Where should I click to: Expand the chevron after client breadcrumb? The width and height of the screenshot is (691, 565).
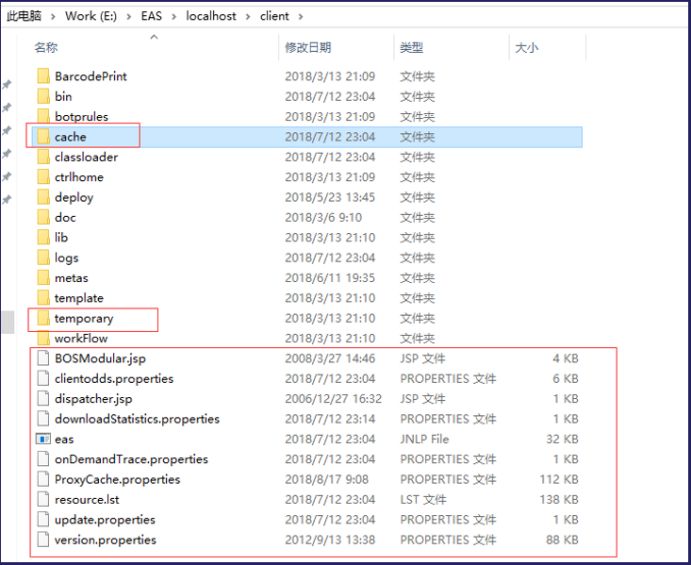[x=301, y=17]
